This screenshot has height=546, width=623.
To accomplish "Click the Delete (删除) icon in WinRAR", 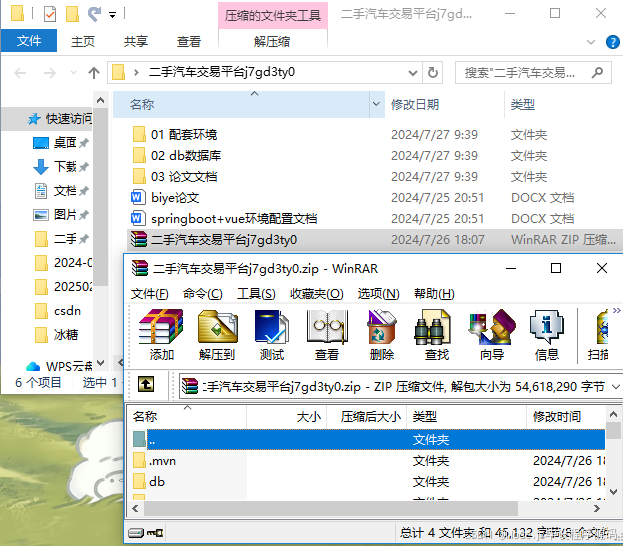I will coord(382,335).
